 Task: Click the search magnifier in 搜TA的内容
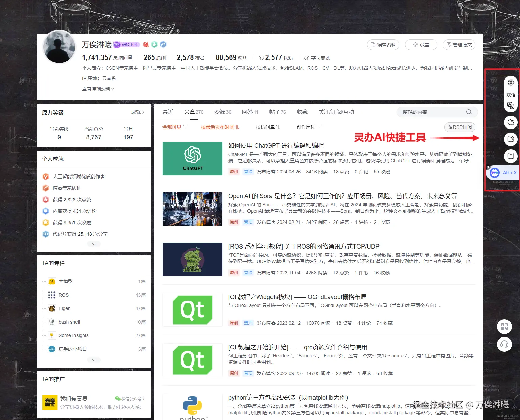[x=469, y=112]
